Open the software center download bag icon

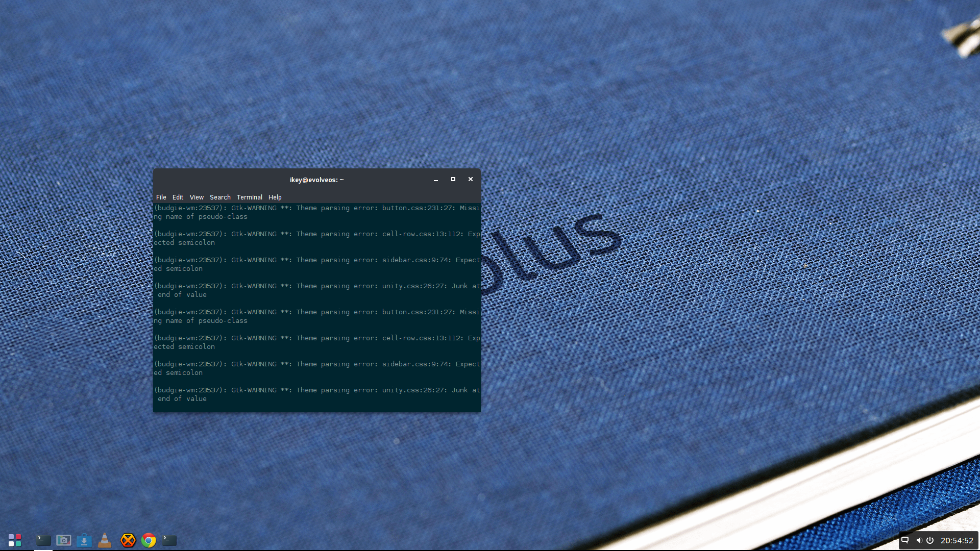coord(84,540)
